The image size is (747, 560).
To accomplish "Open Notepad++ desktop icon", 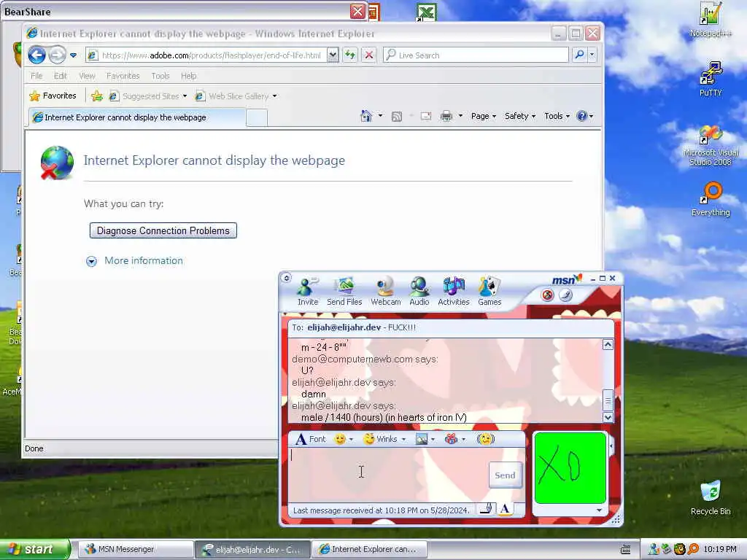I will [x=711, y=20].
